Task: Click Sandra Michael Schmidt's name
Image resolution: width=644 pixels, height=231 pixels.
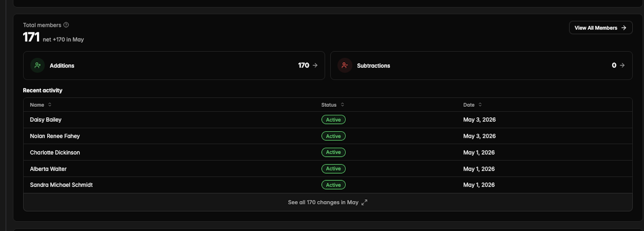Action: pyautogui.click(x=61, y=185)
